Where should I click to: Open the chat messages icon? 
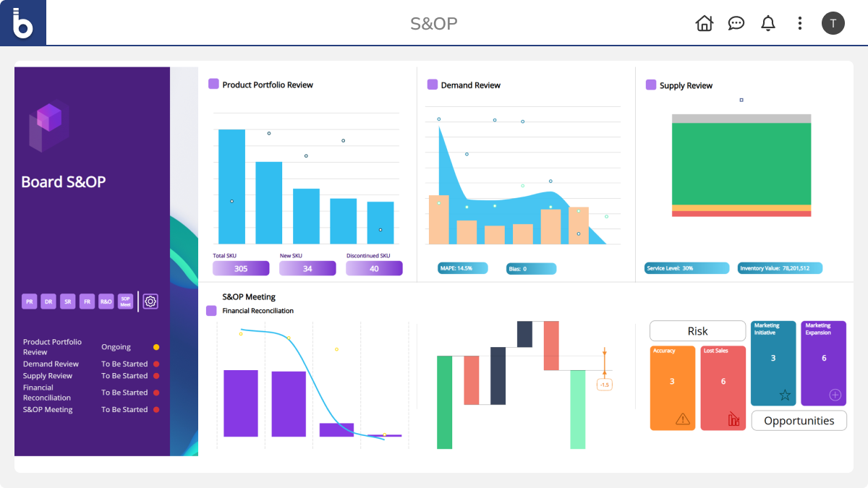pos(736,23)
